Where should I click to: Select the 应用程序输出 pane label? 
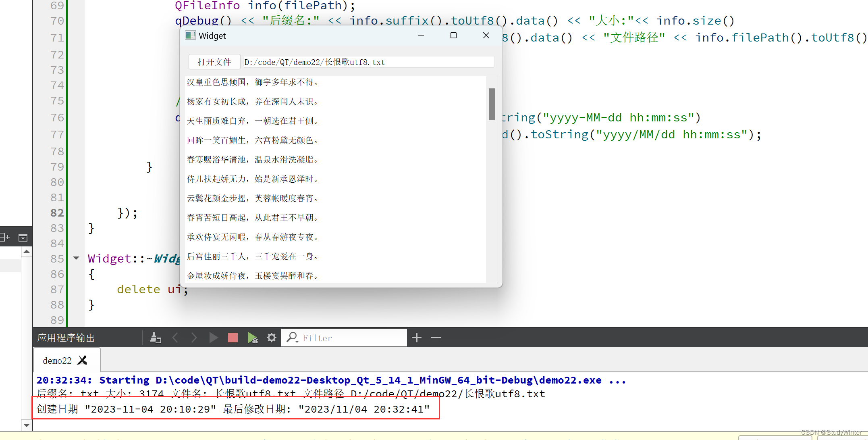point(65,338)
